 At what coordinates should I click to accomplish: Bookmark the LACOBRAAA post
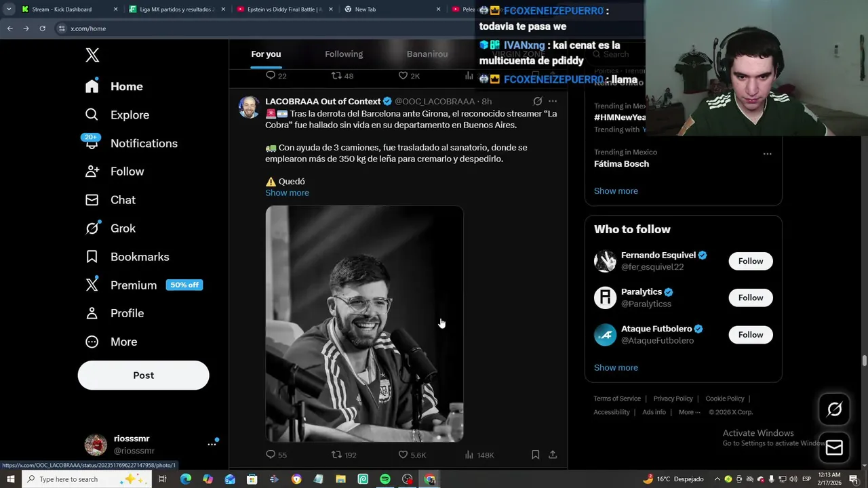535,455
